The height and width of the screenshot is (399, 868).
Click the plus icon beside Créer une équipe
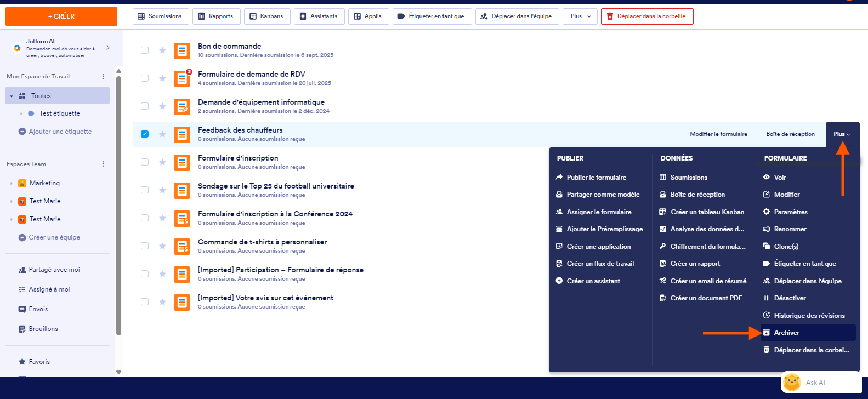pos(22,237)
